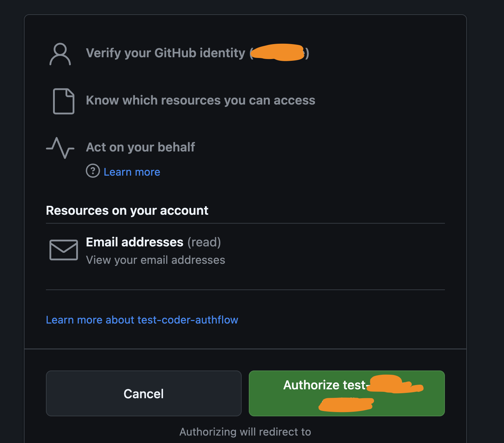This screenshot has height=443, width=504.
Task: Click the file resources icon
Action: click(x=64, y=101)
